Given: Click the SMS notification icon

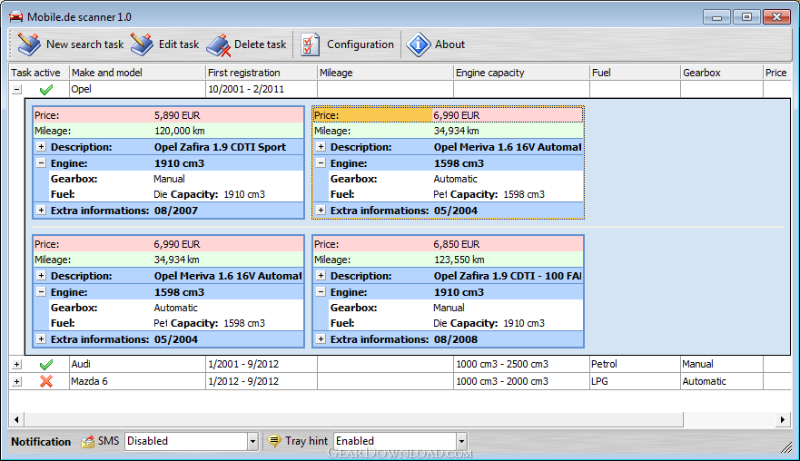Looking at the screenshot, I should (x=88, y=441).
